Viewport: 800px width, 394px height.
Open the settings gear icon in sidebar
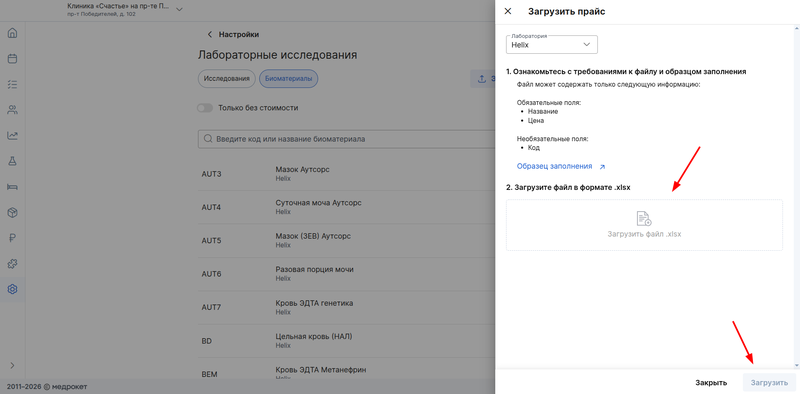tap(13, 289)
